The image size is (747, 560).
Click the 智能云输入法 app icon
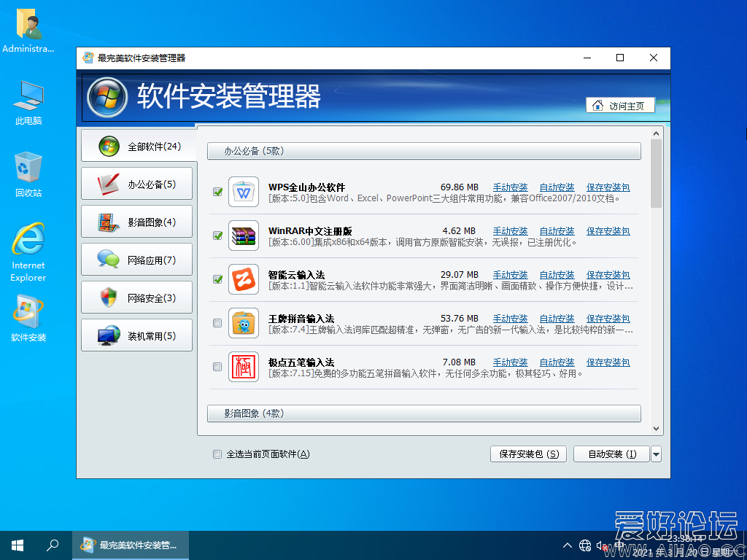(x=244, y=279)
